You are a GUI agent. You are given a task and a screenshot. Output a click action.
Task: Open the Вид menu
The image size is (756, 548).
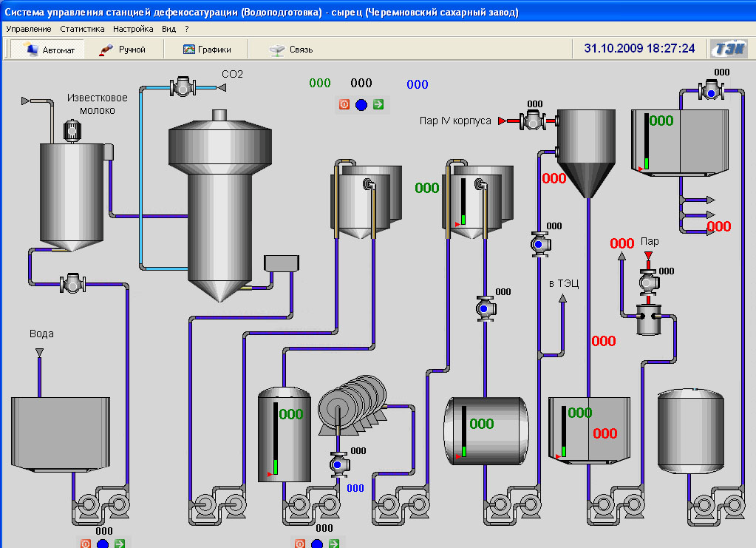pos(168,29)
